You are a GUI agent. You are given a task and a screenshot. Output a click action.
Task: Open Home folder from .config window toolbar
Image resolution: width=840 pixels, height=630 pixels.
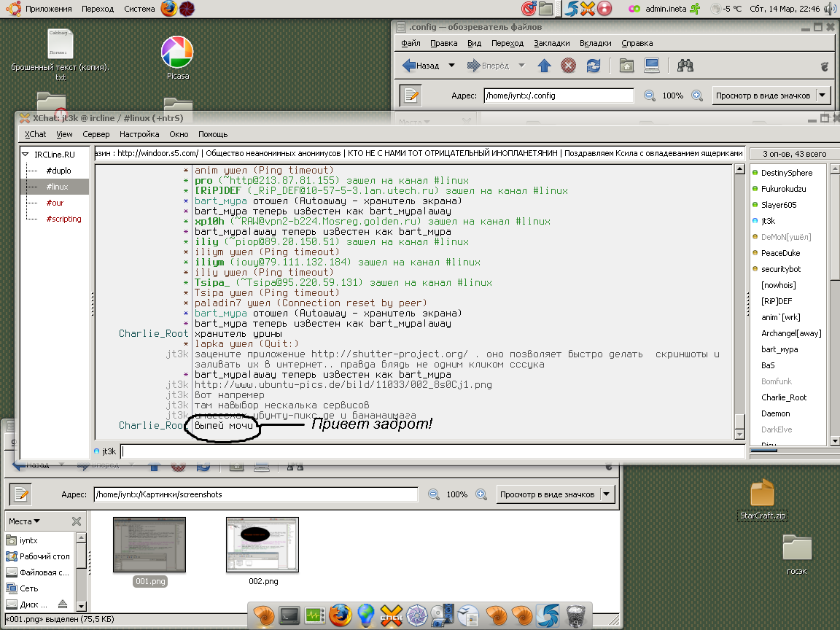[626, 66]
